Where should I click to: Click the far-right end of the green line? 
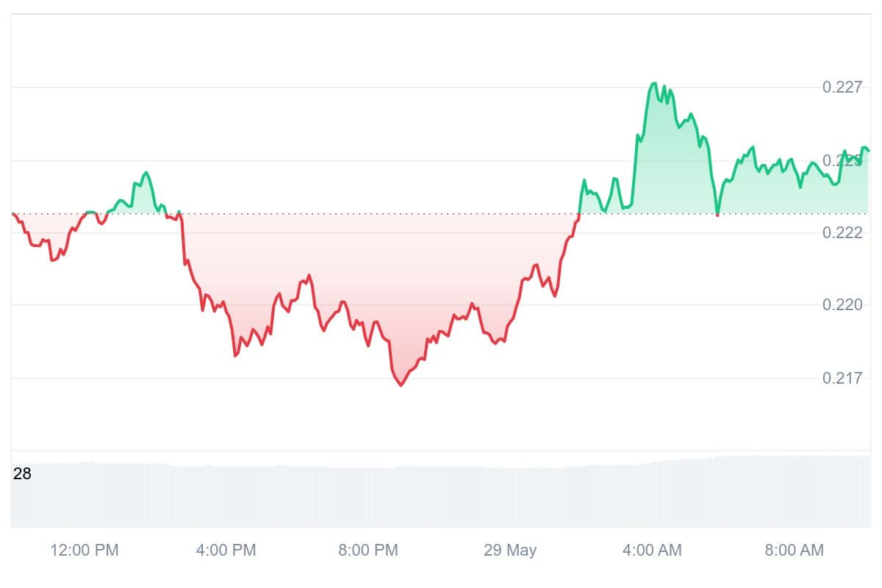868,151
